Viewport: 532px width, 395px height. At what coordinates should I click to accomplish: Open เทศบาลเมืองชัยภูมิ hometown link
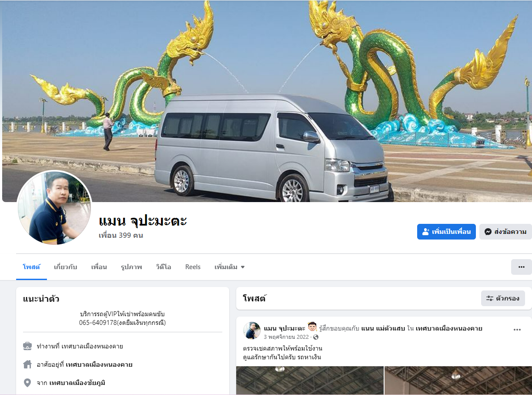coord(77,383)
